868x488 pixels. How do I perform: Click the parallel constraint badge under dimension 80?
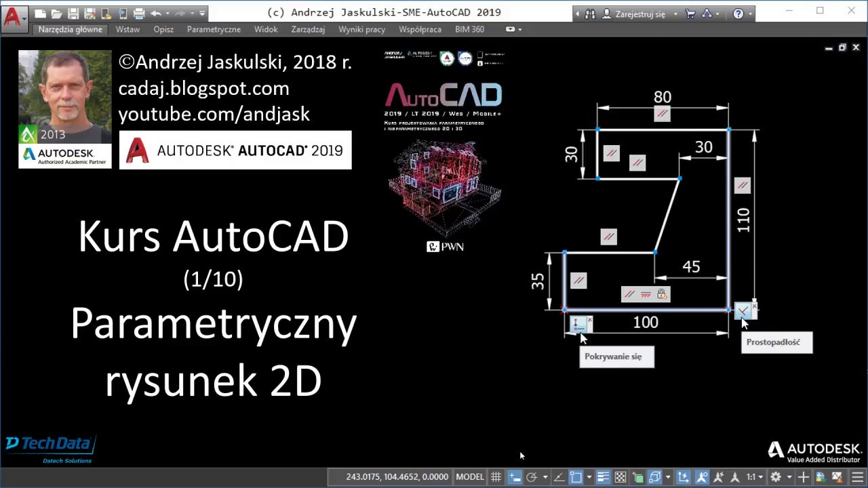pyautogui.click(x=663, y=113)
